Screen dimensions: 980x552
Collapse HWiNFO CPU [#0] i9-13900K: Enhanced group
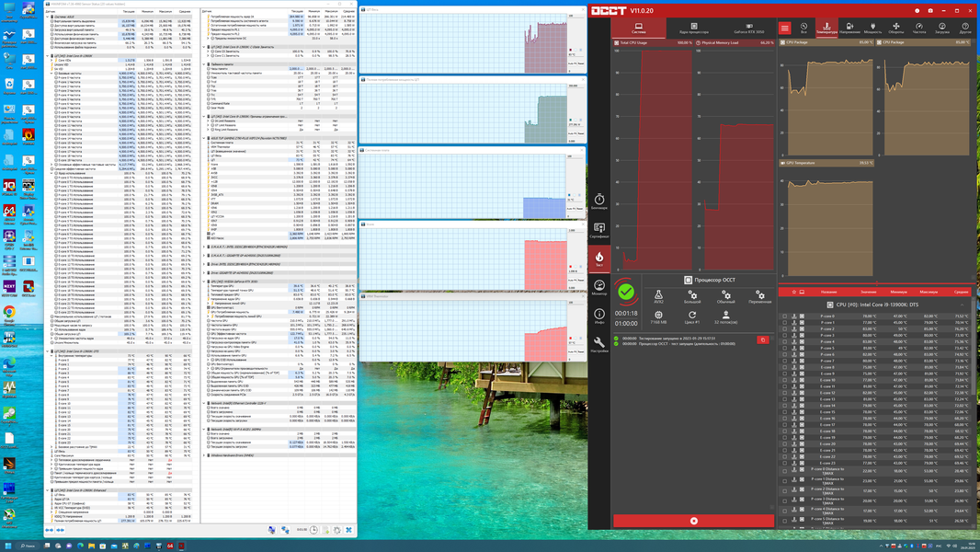click(48, 490)
